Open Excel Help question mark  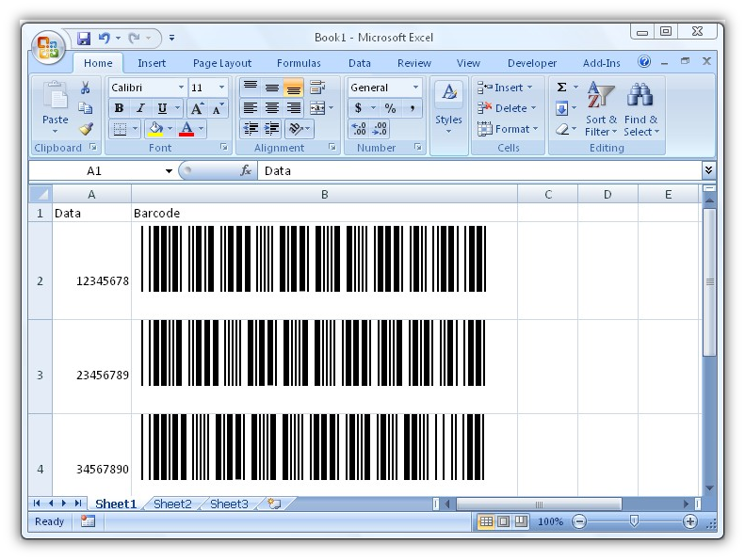pyautogui.click(x=644, y=62)
